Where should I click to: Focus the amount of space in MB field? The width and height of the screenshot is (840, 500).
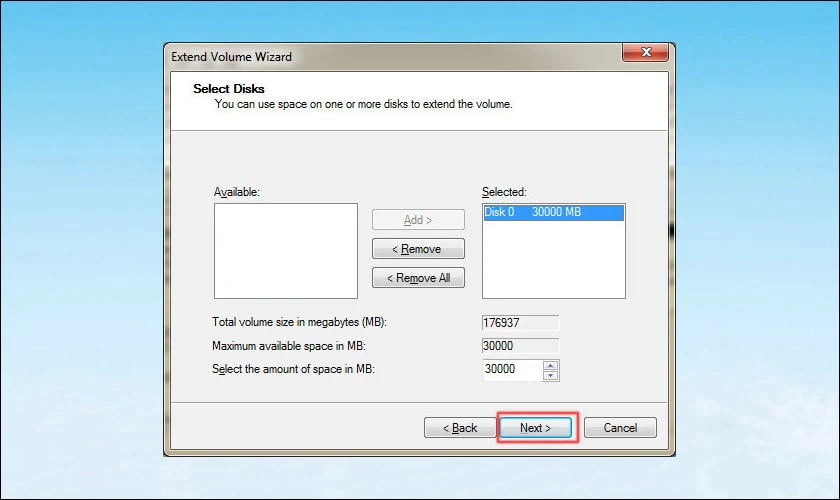[511, 370]
